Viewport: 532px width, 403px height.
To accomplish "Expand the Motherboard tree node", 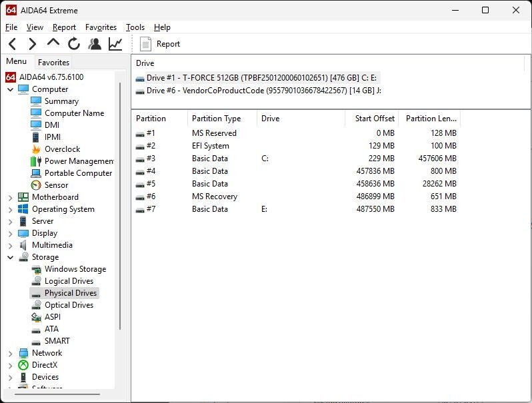I will coord(10,197).
